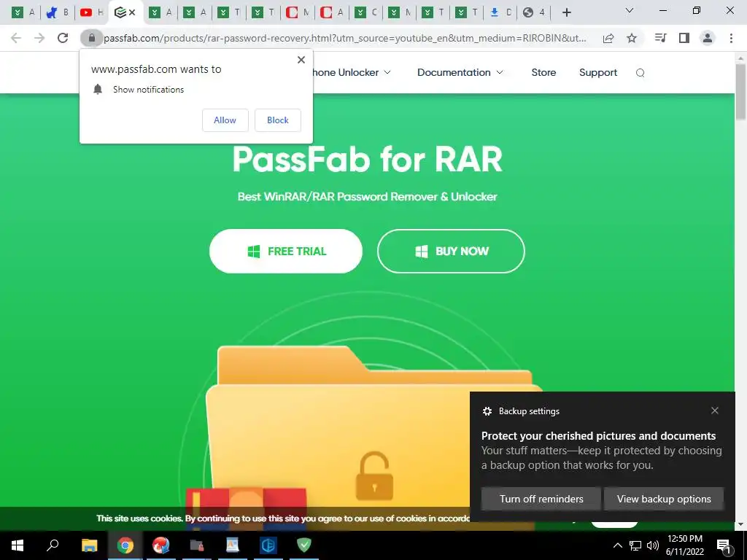Block notifications from passfab.com

click(278, 120)
